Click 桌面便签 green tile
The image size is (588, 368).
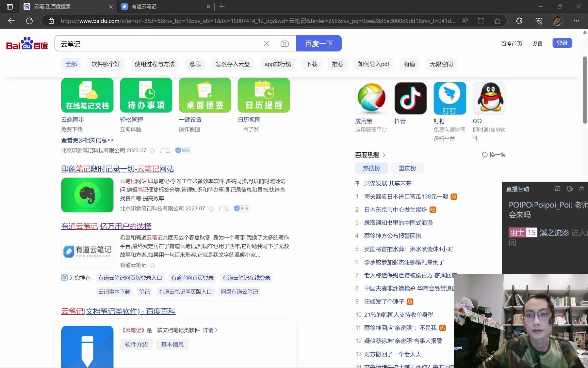[205, 95]
